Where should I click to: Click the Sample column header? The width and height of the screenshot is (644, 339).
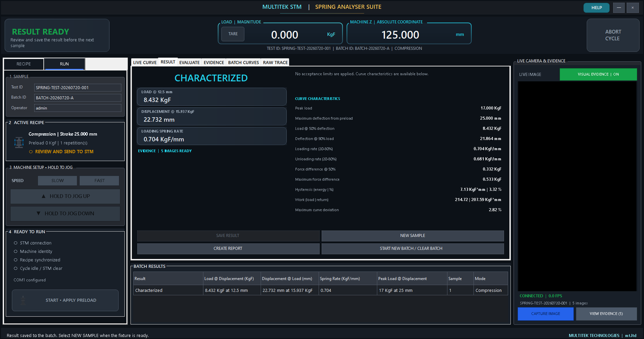[x=460, y=279]
